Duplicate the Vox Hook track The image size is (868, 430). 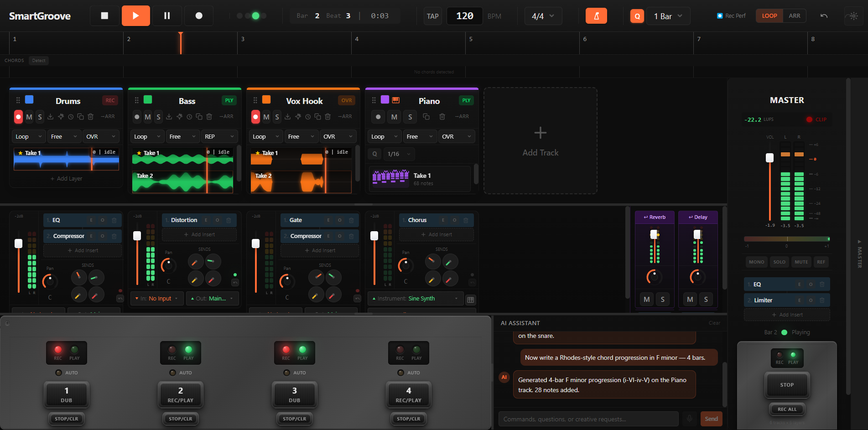point(317,117)
